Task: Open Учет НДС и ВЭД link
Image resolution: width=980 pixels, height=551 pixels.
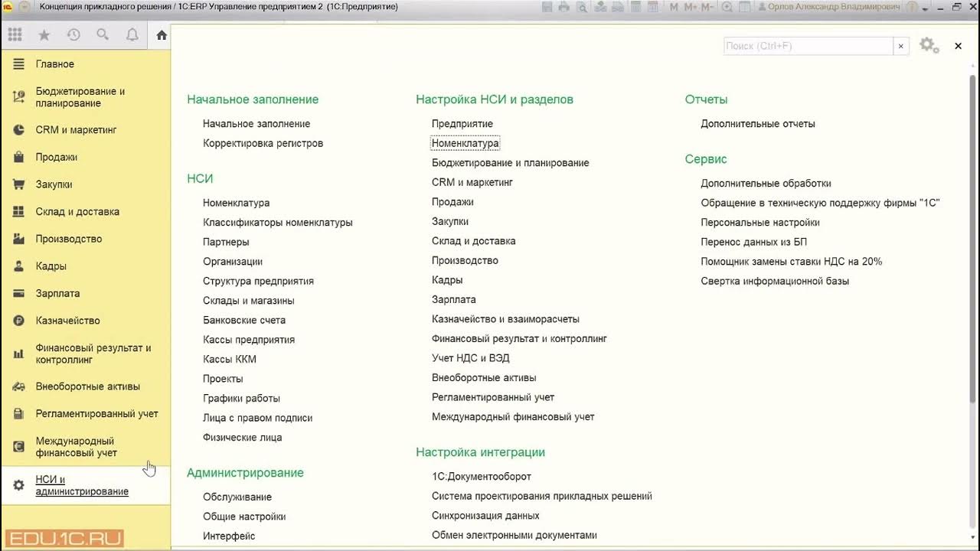Action: [471, 358]
